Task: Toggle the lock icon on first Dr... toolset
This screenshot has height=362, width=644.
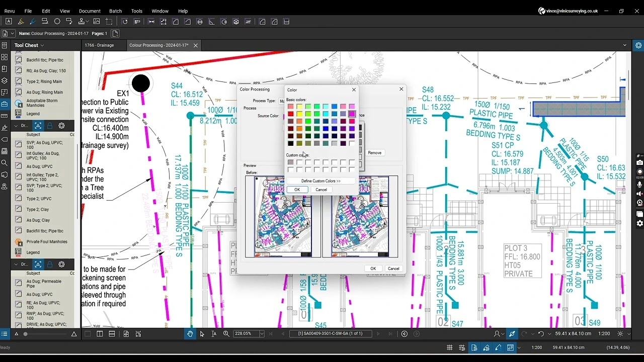Action: (x=50, y=126)
